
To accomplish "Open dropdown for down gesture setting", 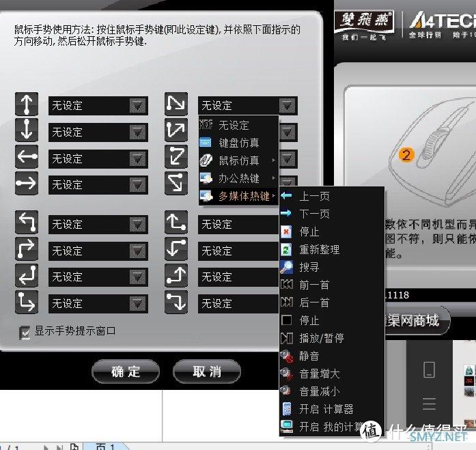I will tap(137, 132).
